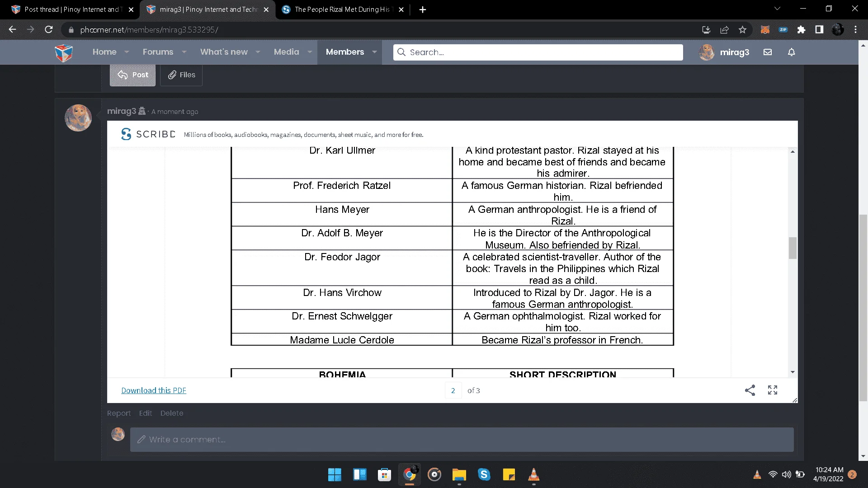Bookmark this page with star icon

click(742, 30)
